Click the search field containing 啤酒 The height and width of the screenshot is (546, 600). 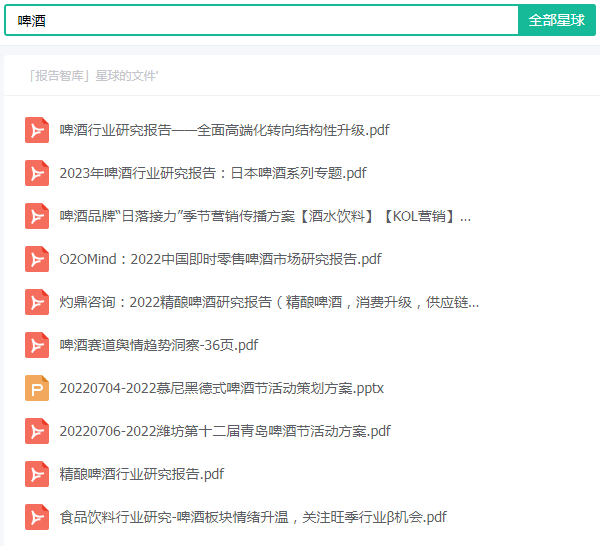point(262,20)
